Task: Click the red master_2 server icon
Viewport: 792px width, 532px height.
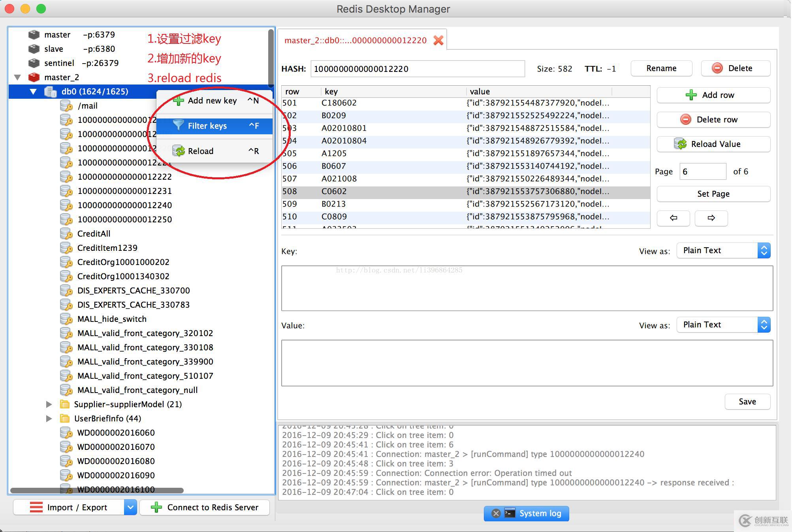Action: coord(34,77)
